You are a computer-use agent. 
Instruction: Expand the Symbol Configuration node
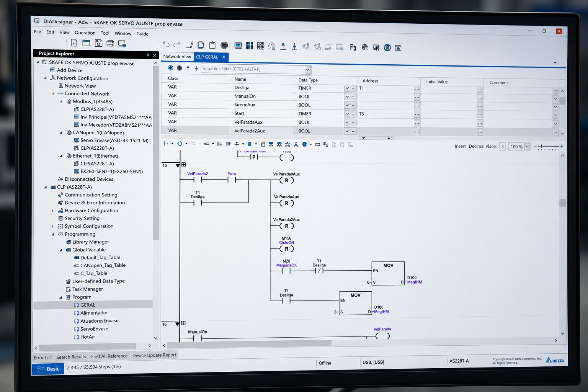pos(53,226)
